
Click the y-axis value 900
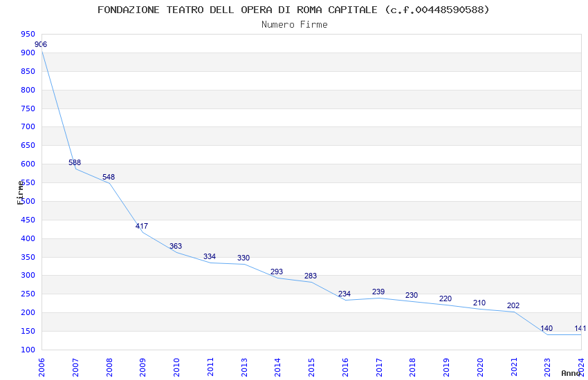pyautogui.click(x=28, y=53)
